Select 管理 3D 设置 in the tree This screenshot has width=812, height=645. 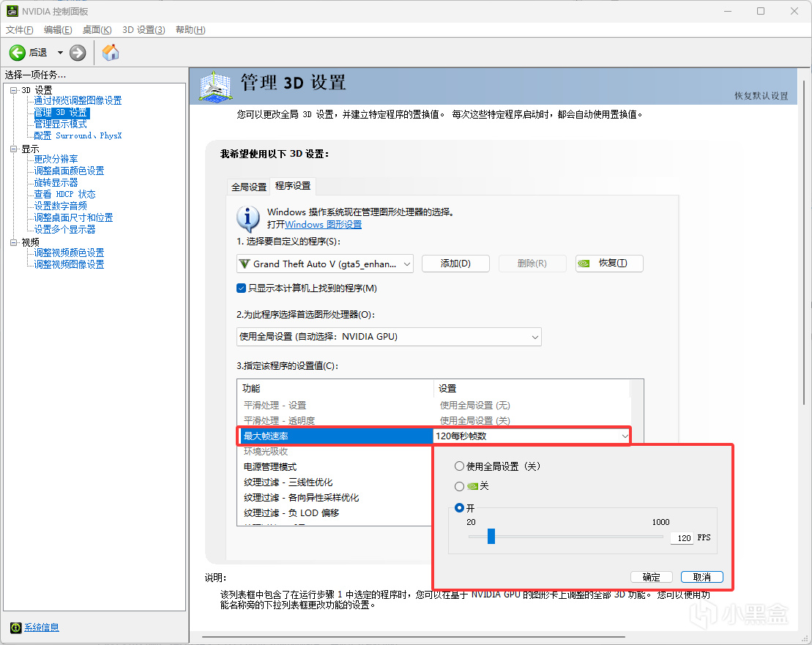[x=61, y=112]
